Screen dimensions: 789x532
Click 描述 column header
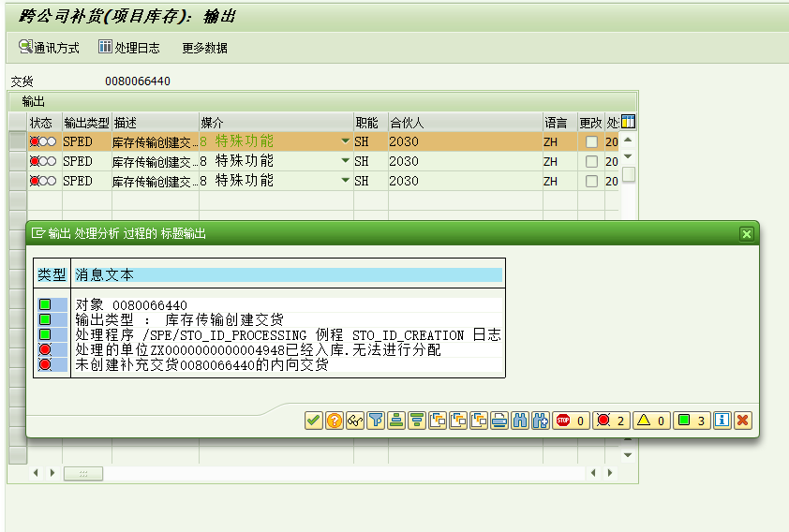(x=155, y=123)
